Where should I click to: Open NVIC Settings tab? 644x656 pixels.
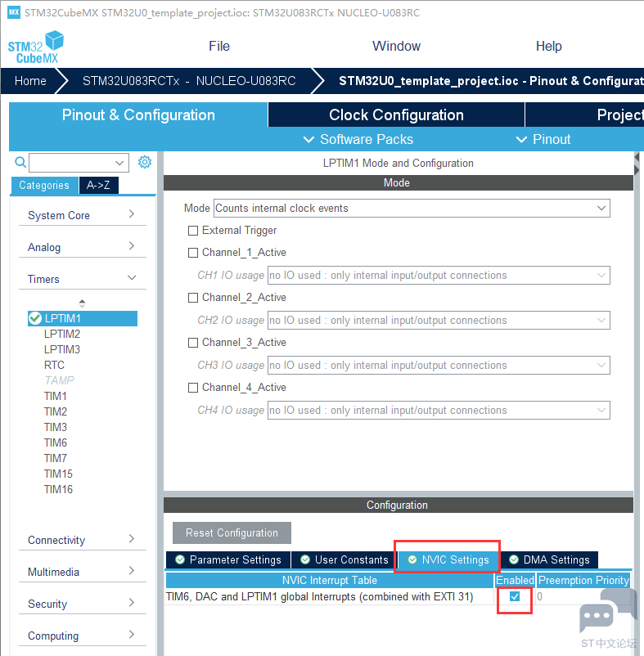point(448,559)
